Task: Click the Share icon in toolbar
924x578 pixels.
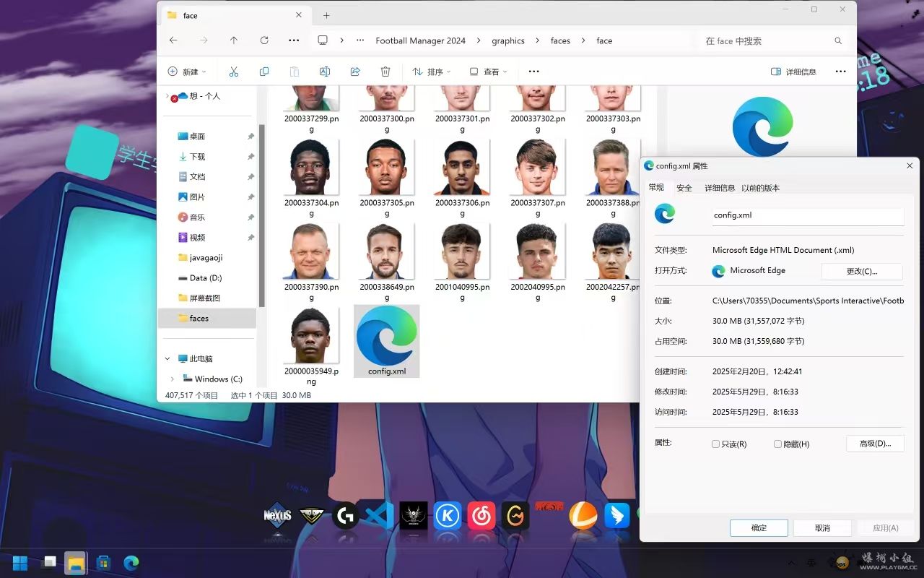Action: coord(355,72)
